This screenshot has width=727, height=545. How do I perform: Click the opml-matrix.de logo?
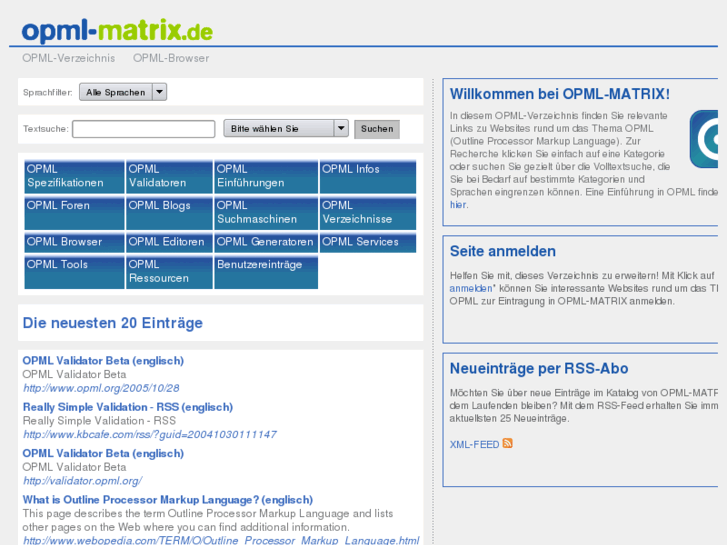pos(117,31)
